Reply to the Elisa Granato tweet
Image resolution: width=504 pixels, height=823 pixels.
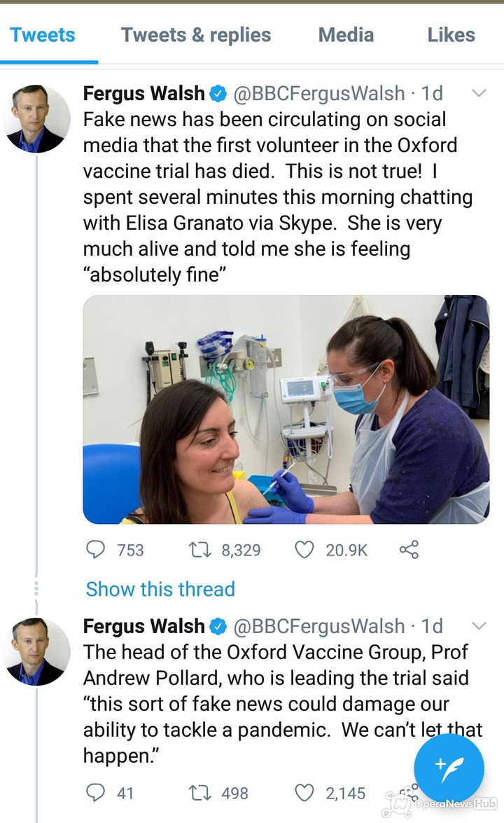pos(95,550)
